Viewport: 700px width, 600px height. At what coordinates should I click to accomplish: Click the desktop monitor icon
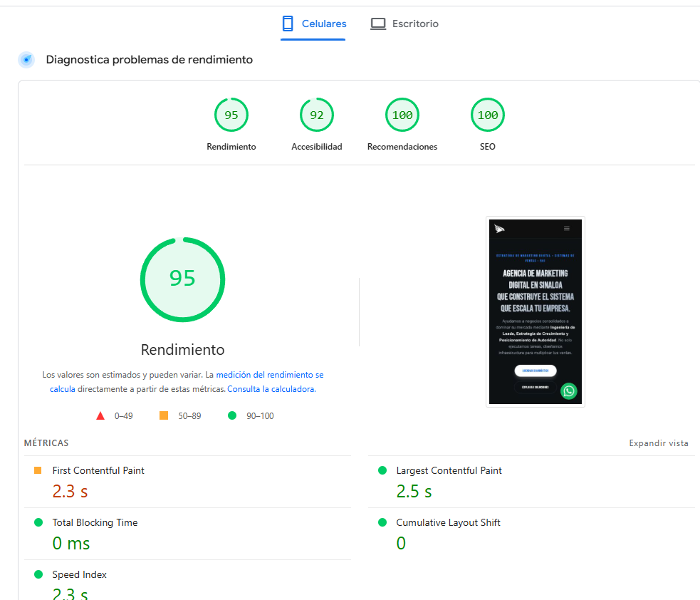pyautogui.click(x=378, y=24)
